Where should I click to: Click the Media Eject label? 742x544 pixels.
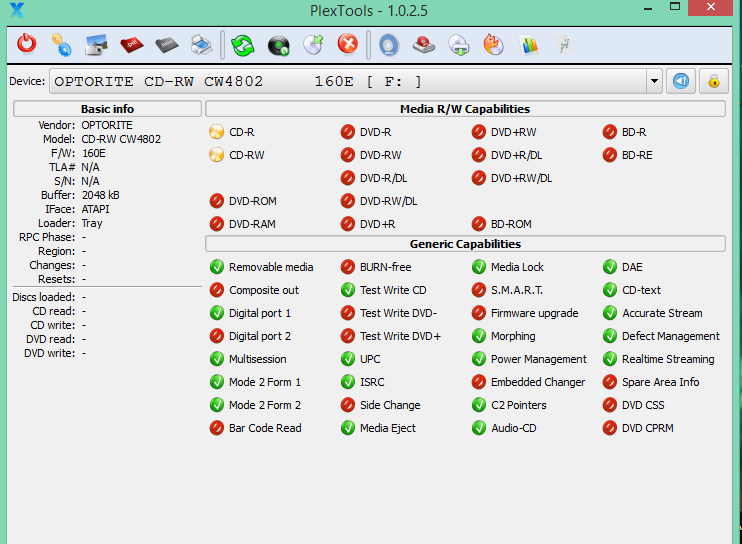click(388, 428)
